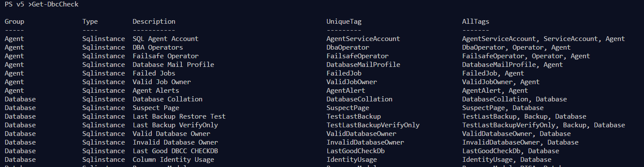
Task: Select the AgentServiceAccount unique tag text
Action: click(x=363, y=39)
